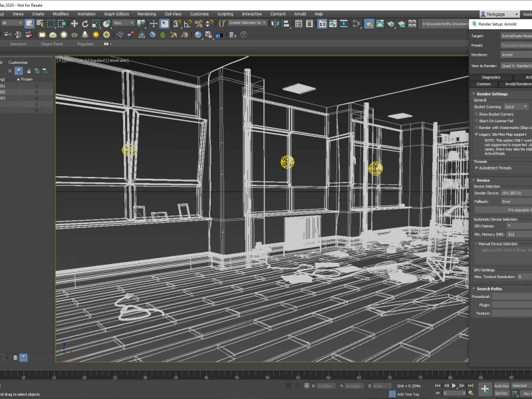Click the Arnold sun light icon
This screenshot has height=399, width=532.
96,35
